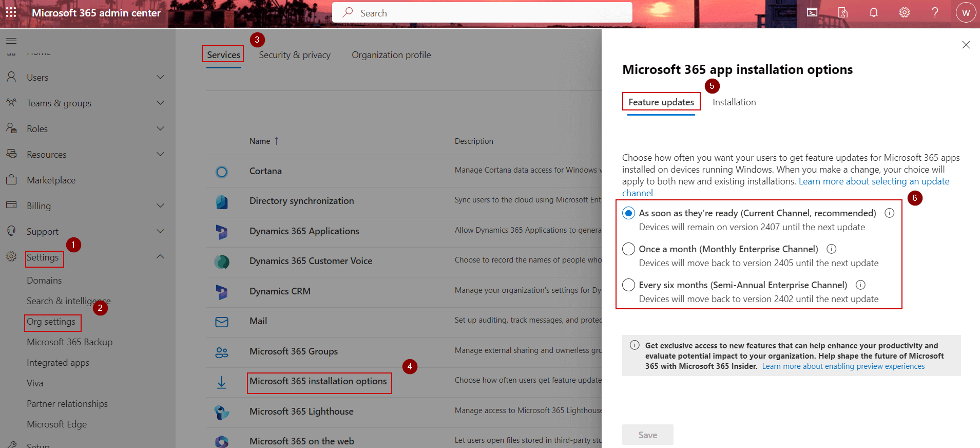Viewport: 980px width, 448px height.
Task: Click the Teams & groups icon
Action: coord(11,103)
